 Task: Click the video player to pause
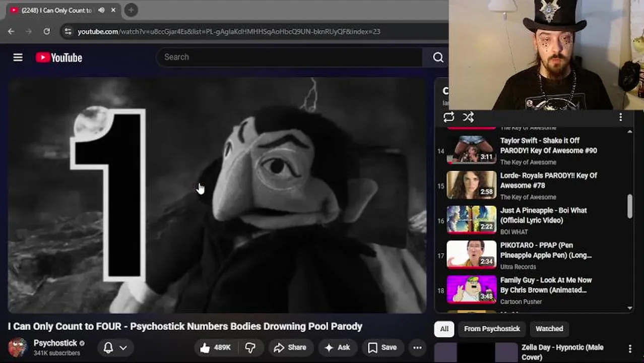tap(217, 196)
